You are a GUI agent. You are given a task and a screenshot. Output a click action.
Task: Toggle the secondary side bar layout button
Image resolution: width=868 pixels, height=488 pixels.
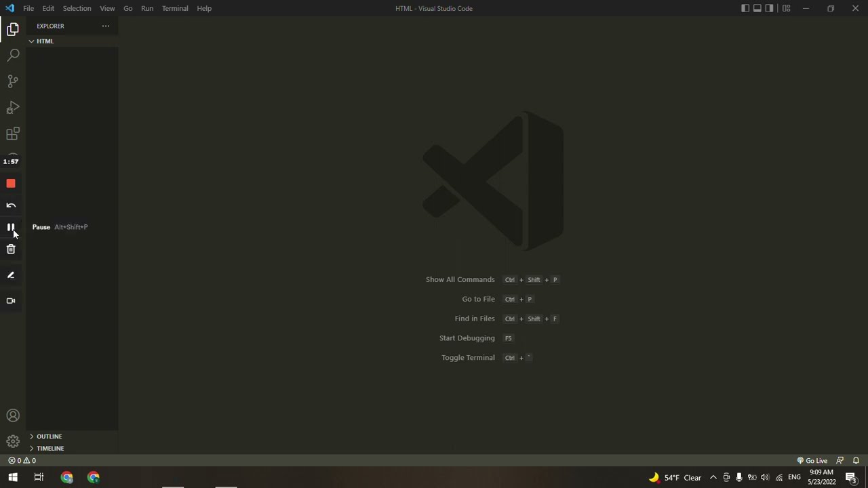(x=770, y=8)
